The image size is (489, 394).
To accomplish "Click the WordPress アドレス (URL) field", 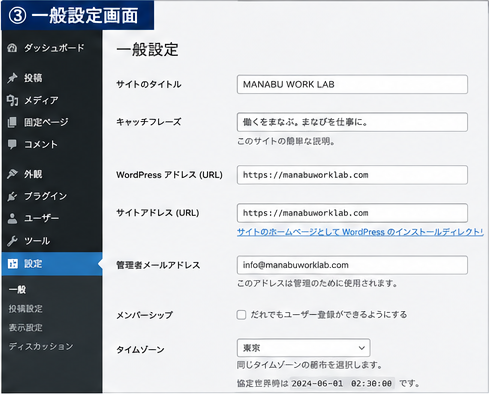I will coord(352,175).
